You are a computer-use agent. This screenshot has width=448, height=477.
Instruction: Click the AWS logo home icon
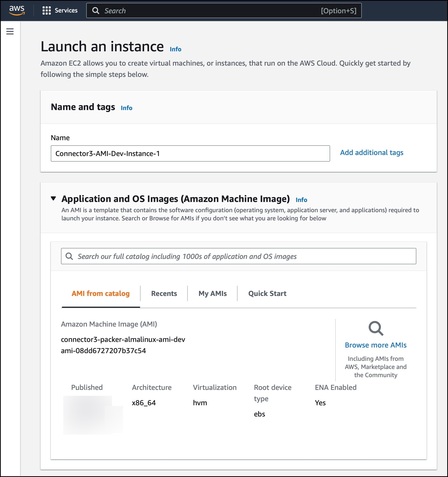pos(17,10)
